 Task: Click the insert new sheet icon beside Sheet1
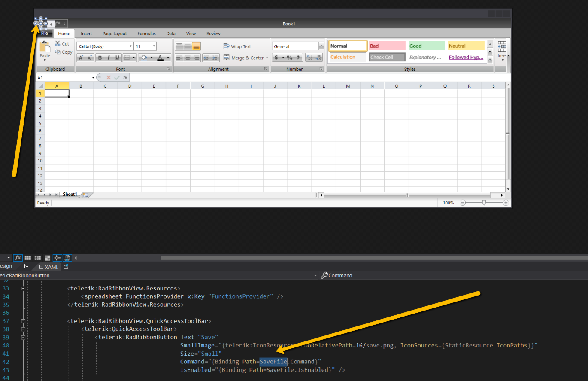(x=85, y=195)
